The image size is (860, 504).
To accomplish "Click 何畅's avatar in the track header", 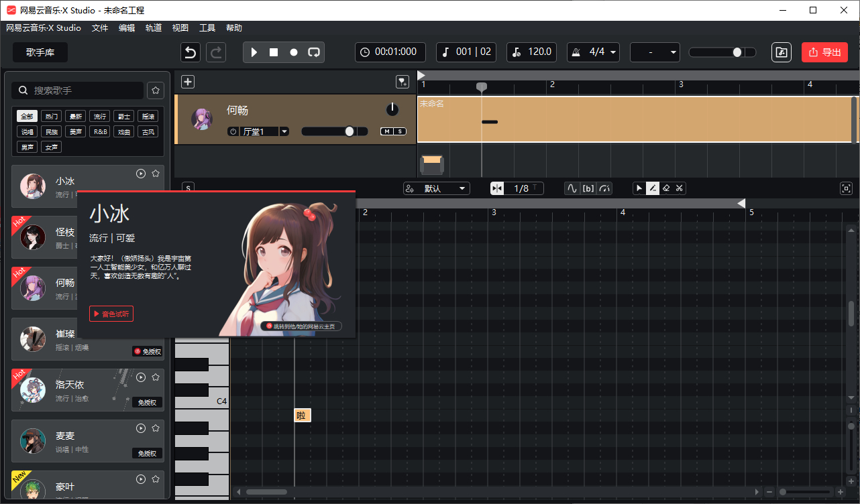I will tap(202, 119).
